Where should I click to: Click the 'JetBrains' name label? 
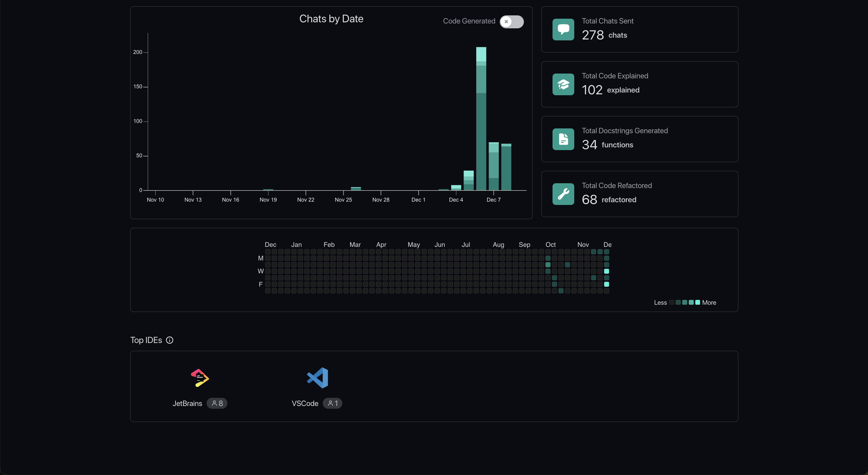pos(187,403)
